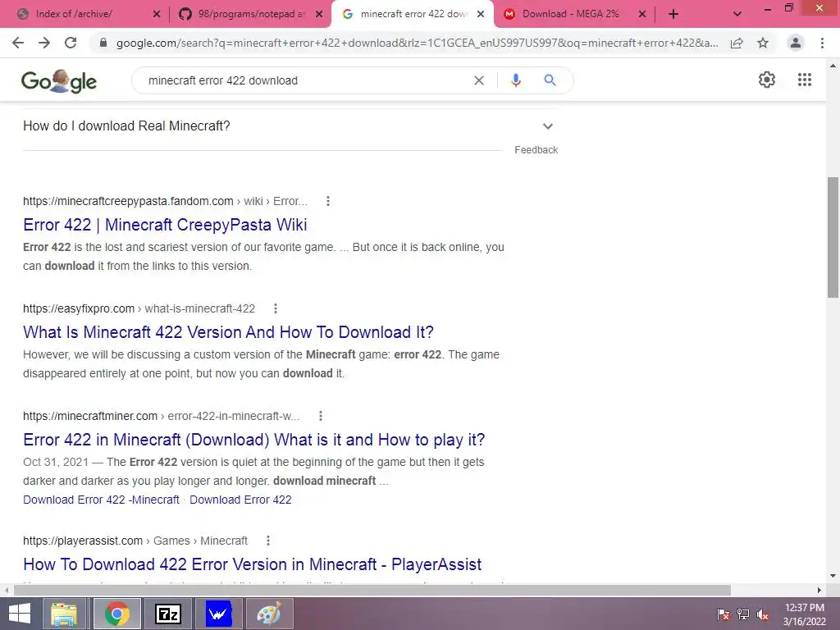The image size is (840, 630).
Task: Share this page from the address bar
Action: pos(737,43)
